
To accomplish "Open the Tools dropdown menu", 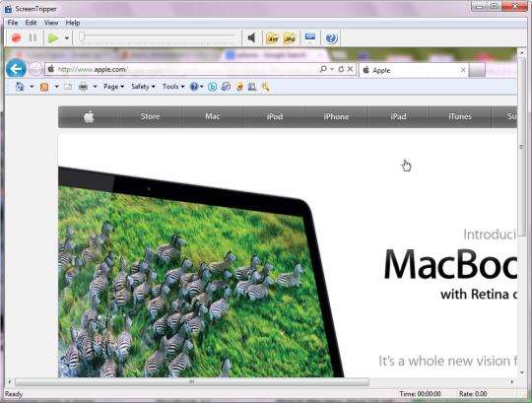I will point(173,87).
